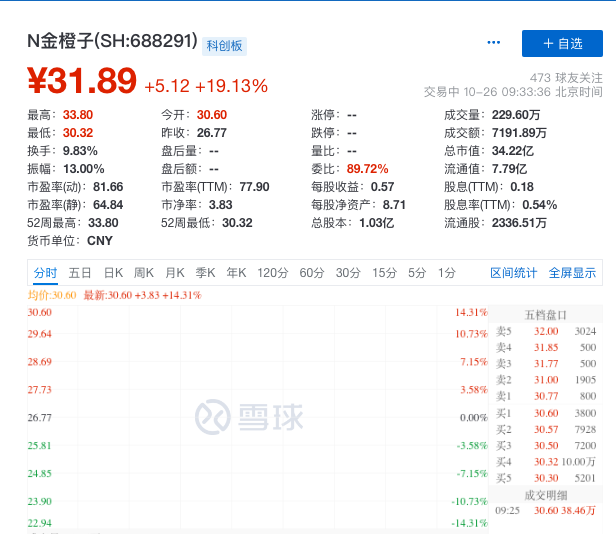Open the 月K chart tab

[174, 272]
